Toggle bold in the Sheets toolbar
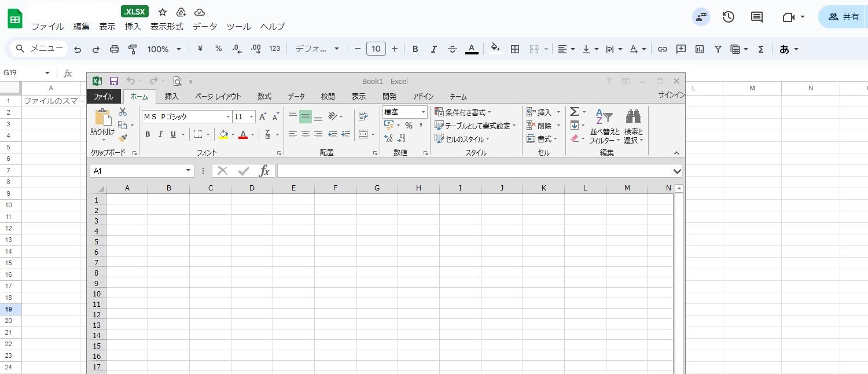The height and width of the screenshot is (374, 868). (415, 49)
